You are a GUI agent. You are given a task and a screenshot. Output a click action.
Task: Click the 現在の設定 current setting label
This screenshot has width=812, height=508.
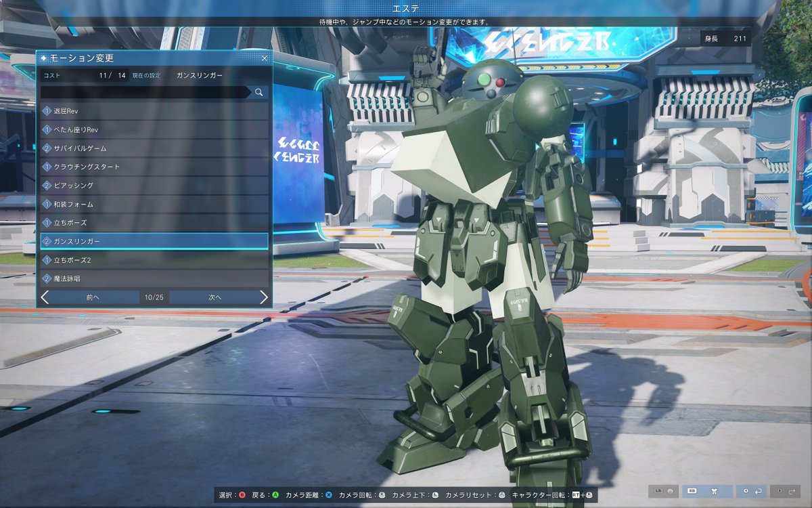click(x=146, y=75)
